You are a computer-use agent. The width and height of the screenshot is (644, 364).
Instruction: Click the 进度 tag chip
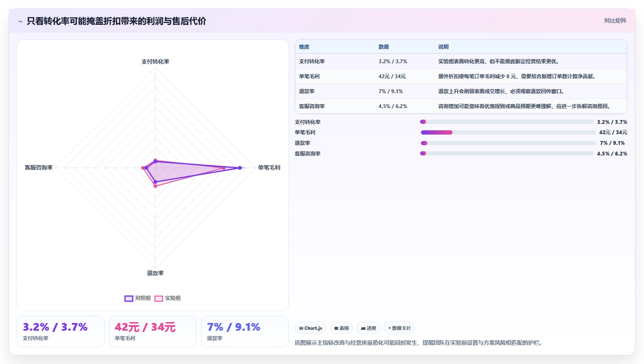pyautogui.click(x=368, y=328)
